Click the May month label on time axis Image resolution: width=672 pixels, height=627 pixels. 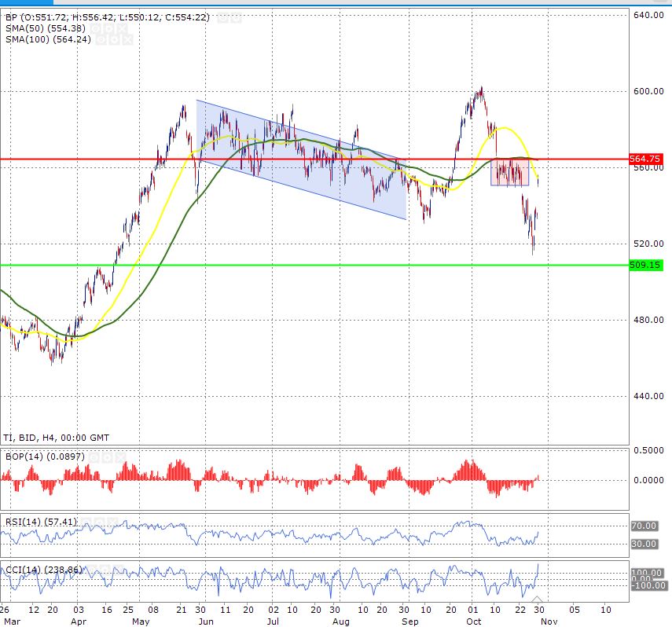141,621
